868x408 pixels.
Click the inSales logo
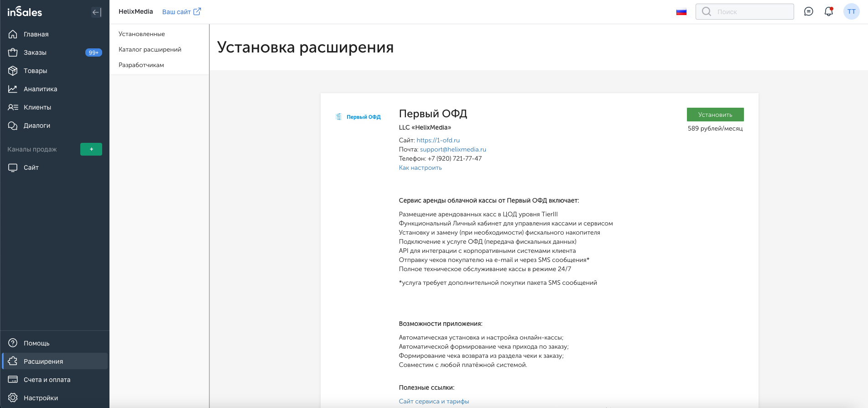[25, 12]
